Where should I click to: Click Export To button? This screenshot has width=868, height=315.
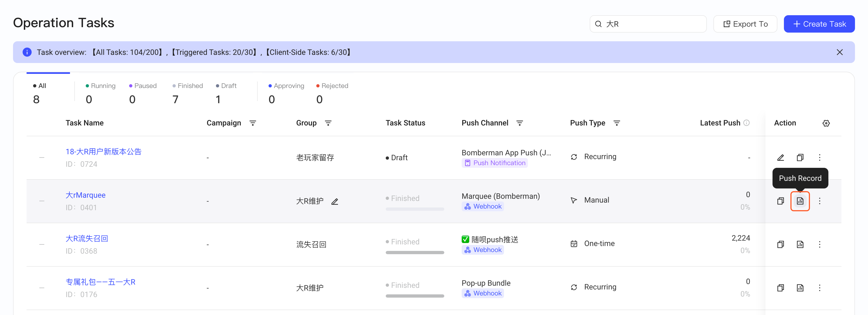(745, 24)
